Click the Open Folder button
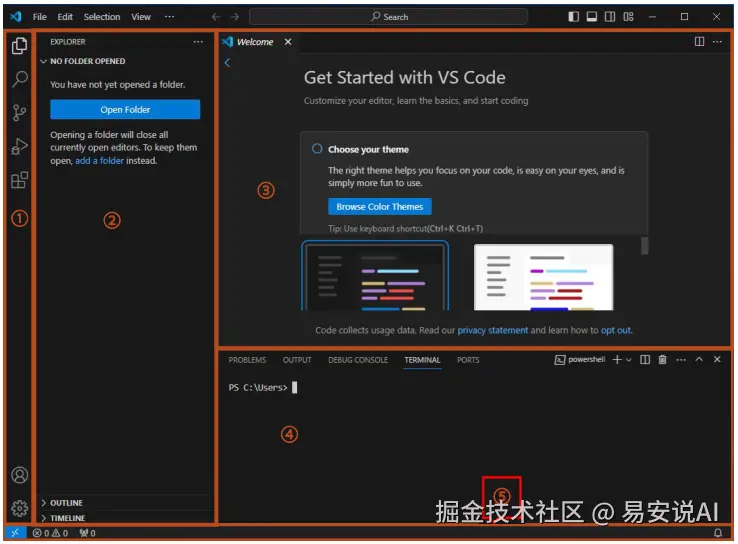 point(125,110)
